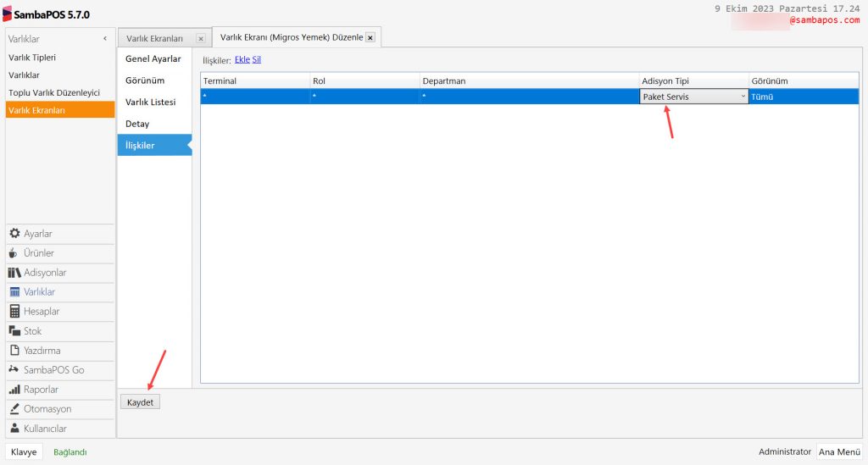Click the Ayarlar gear icon
Viewport: 868px width, 465px height.
[14, 234]
